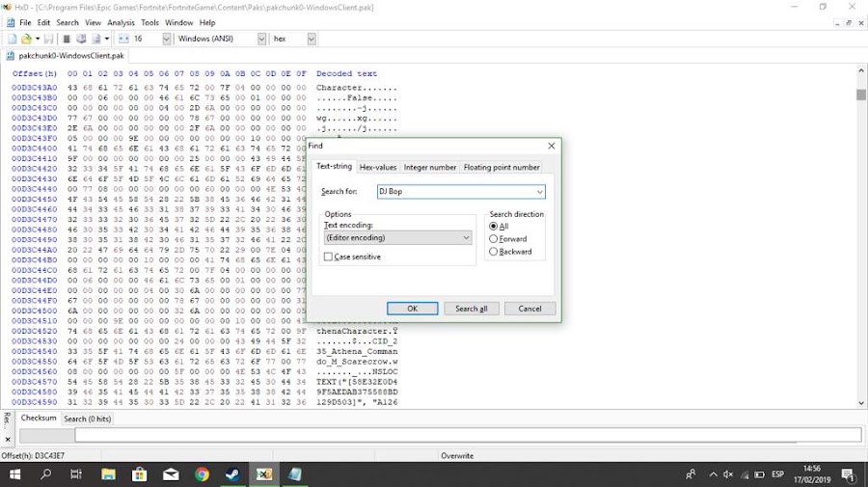
Task: Click OK in the Find dialog
Action: click(x=413, y=309)
